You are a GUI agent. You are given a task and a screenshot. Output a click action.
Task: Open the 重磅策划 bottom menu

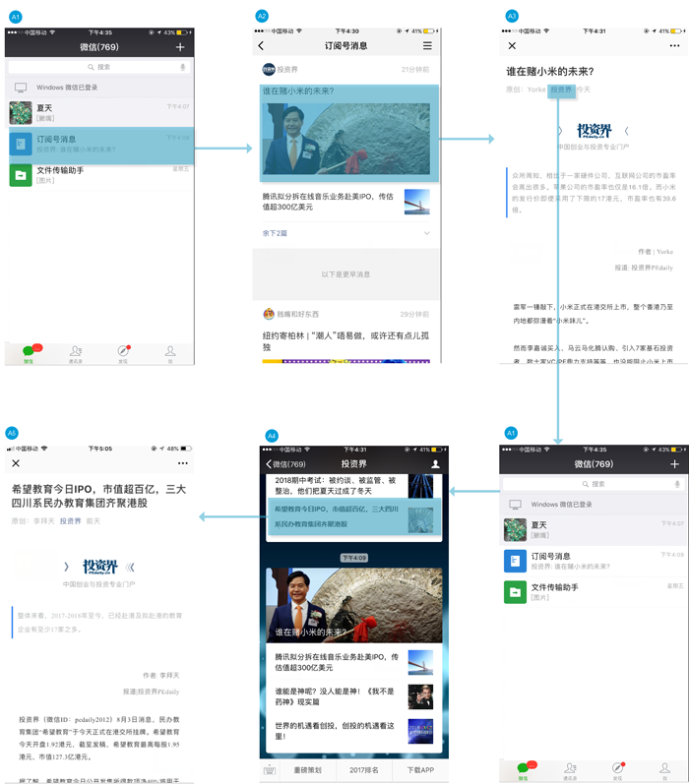[307, 769]
